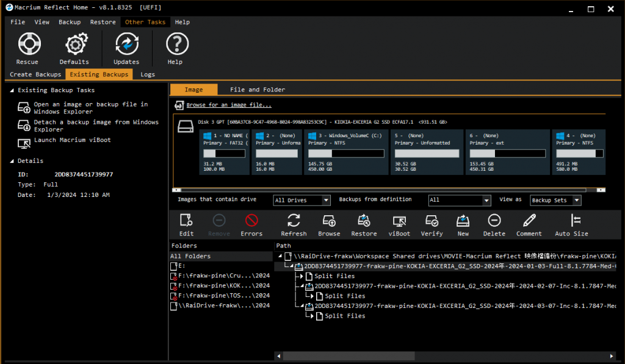Open the Backups from definition dropdown
This screenshot has width=625, height=364.
coord(459,201)
